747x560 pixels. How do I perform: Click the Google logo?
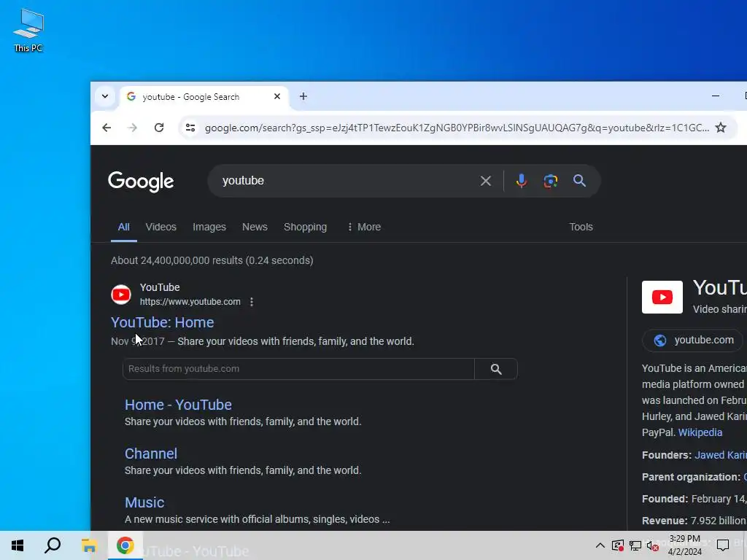141,182
